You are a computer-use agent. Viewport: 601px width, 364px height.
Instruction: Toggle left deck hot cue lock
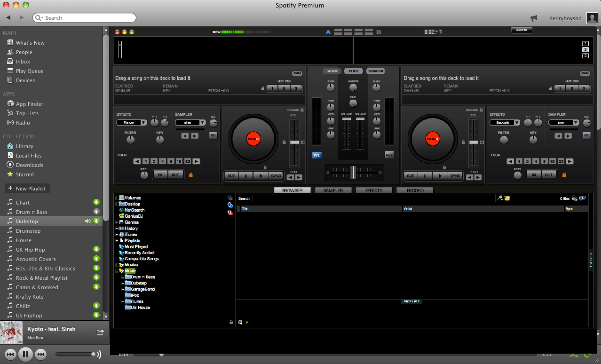[x=263, y=88]
